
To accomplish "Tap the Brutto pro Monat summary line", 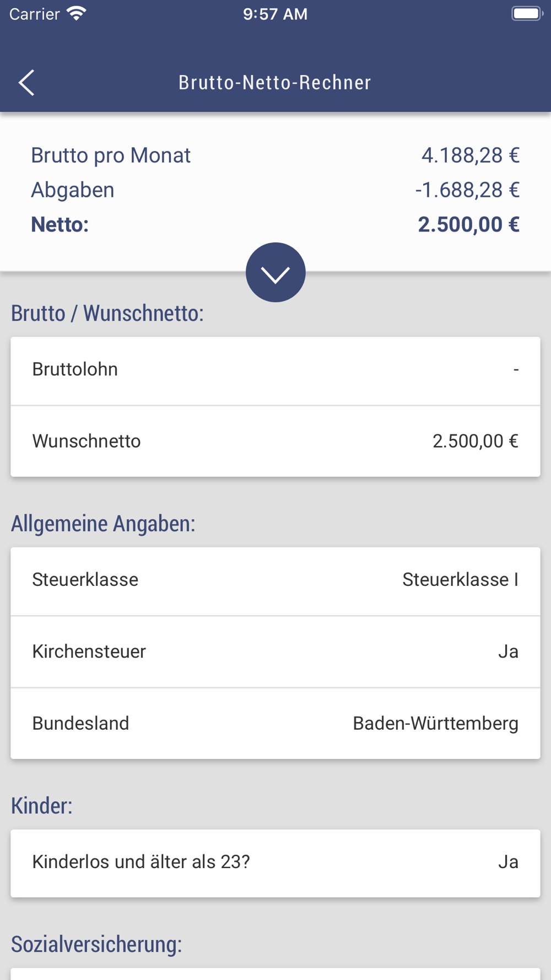I will (275, 155).
